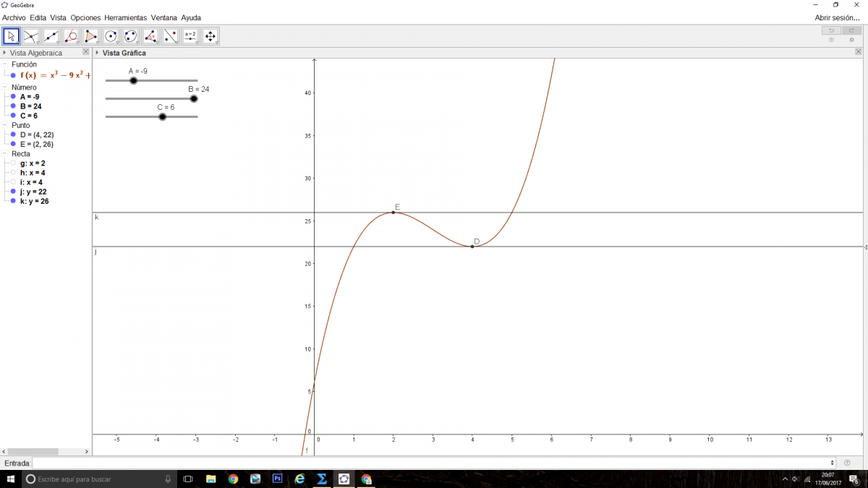Expand the Vista Gráfica style bar arrow
Viewport: 868px width, 488px height.
point(97,53)
